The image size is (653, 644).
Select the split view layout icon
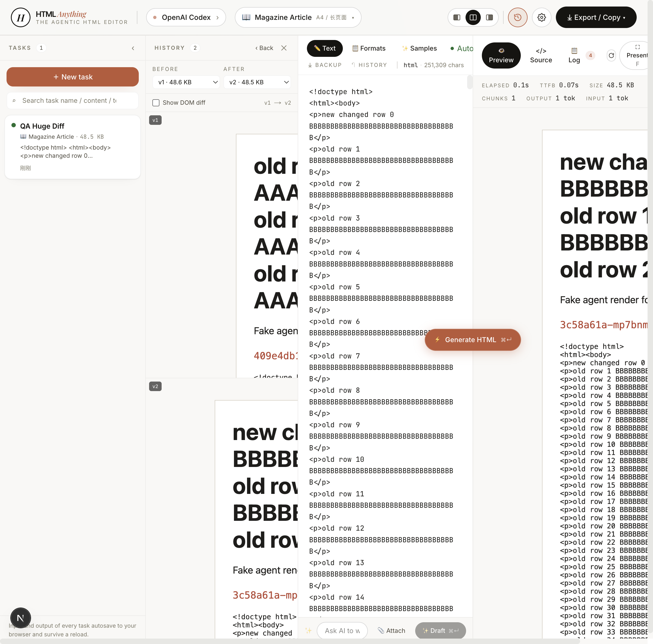click(473, 18)
